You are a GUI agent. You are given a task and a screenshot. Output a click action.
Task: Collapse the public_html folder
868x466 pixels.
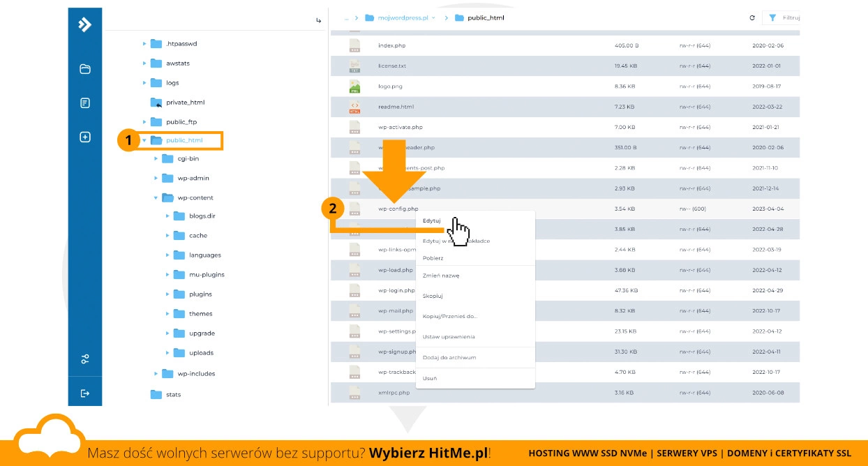click(144, 140)
